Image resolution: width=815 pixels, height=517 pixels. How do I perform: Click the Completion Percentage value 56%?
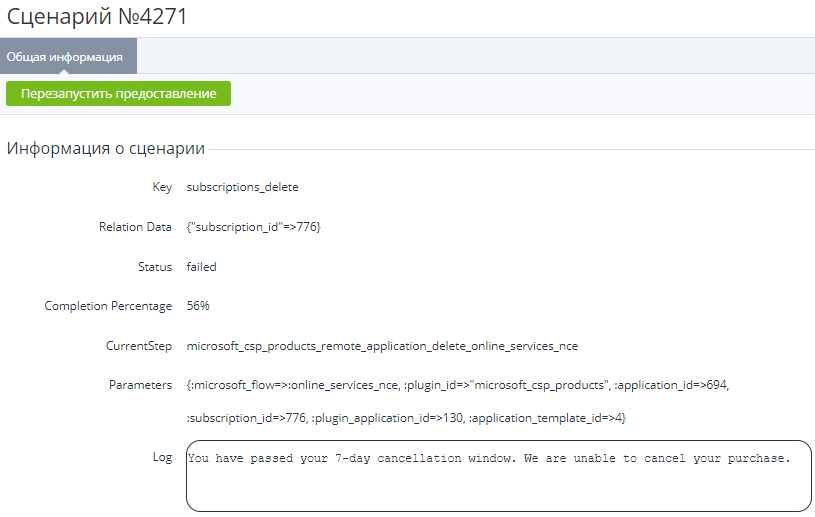[x=198, y=306]
